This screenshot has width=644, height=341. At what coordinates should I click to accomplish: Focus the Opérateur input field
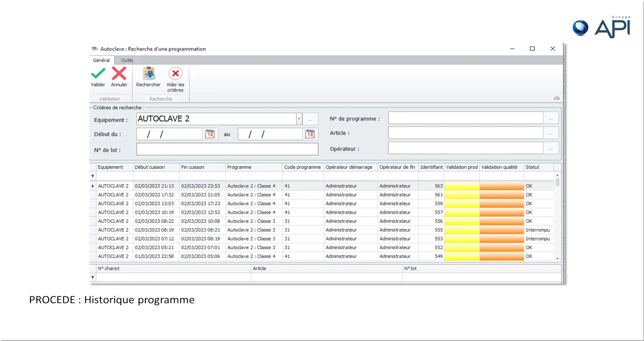tap(466, 148)
